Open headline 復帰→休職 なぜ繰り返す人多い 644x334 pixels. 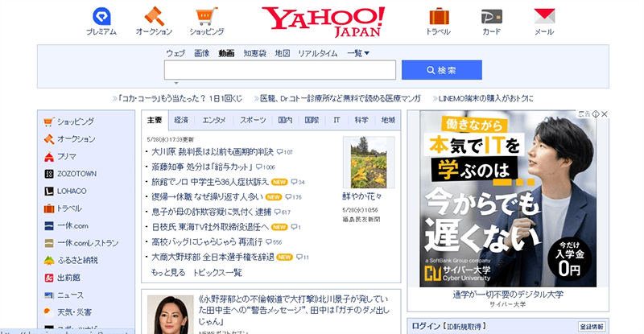(208, 197)
